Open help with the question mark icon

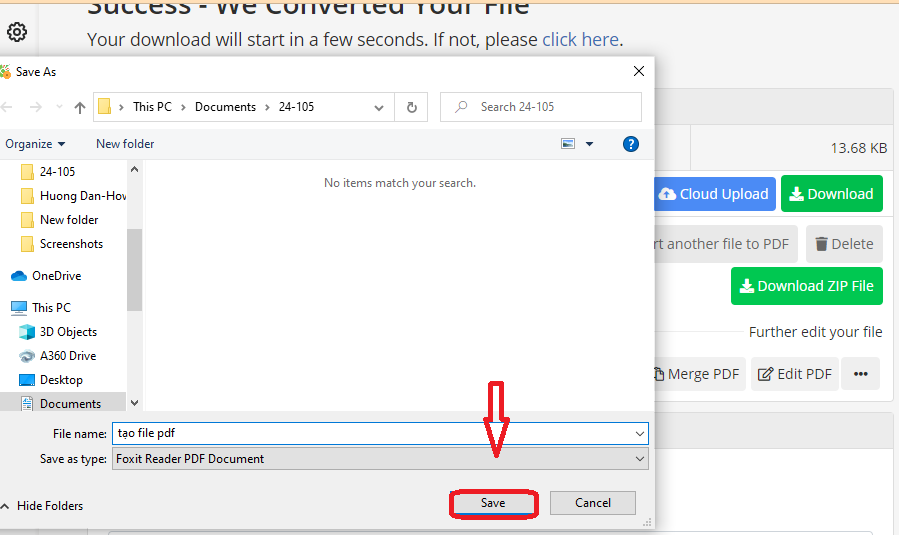pyautogui.click(x=631, y=144)
